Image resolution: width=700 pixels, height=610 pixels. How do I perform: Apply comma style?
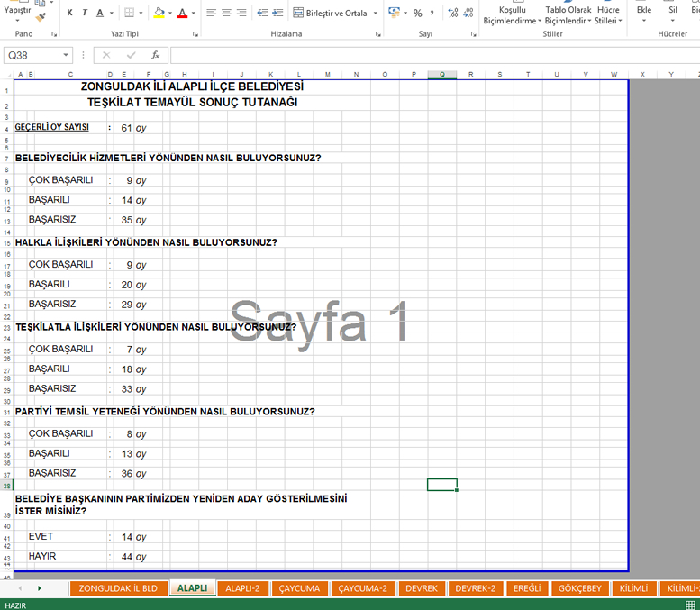(x=432, y=13)
